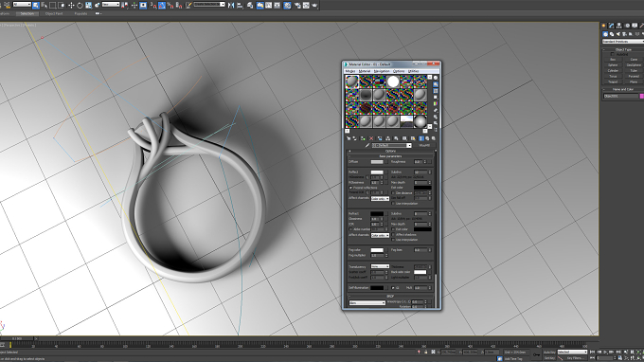Toggle the self-illumination GI checkbox
Image resolution: width=644 pixels, height=362 pixels.
pos(393,288)
